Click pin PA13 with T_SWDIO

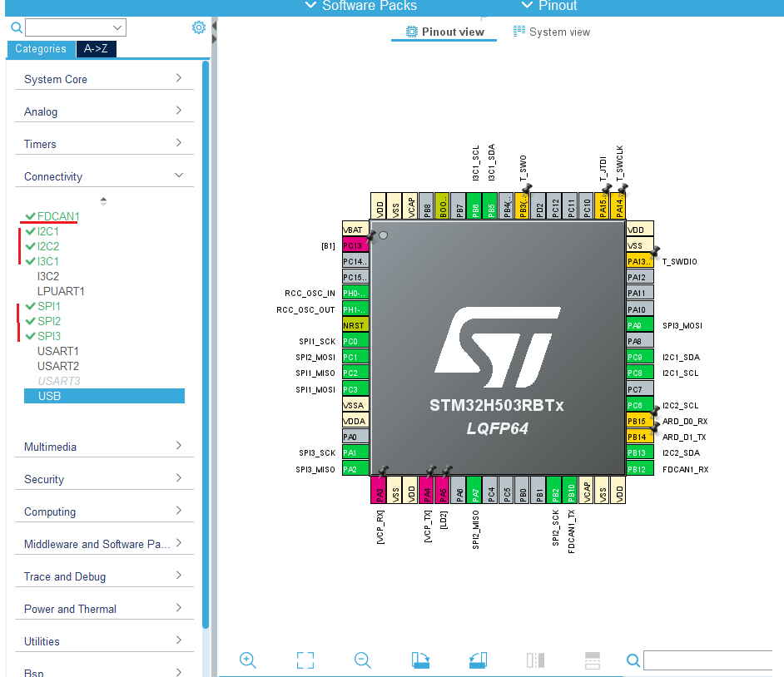(639, 261)
